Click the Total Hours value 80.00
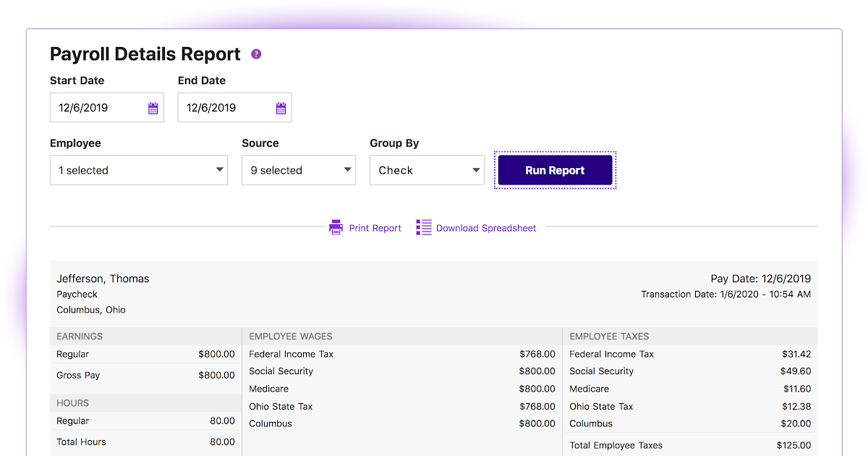 (223, 442)
